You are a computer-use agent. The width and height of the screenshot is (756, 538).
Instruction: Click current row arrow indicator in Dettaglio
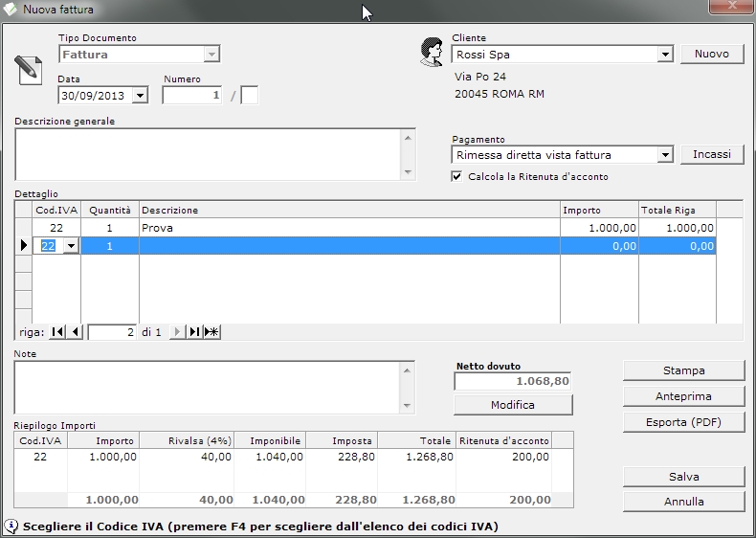(24, 246)
